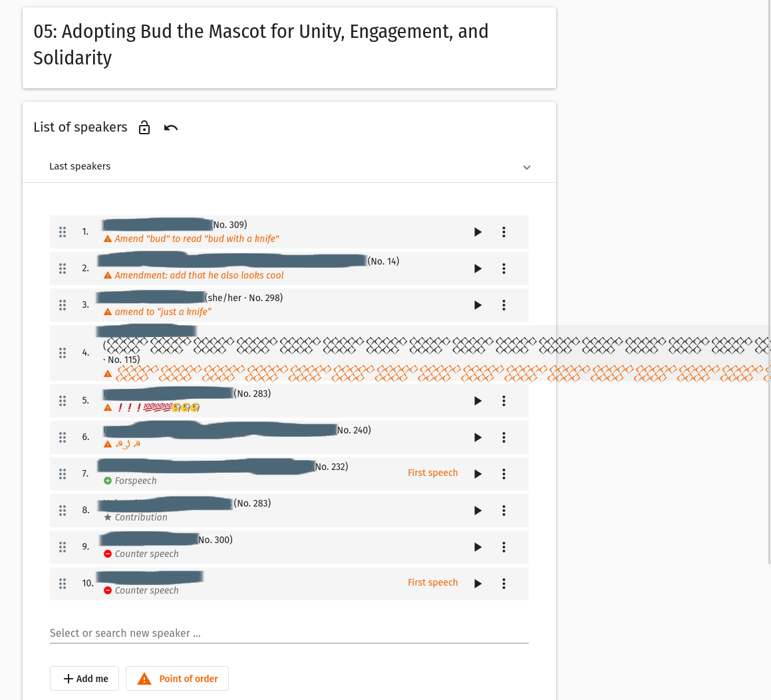Click the Counter speech icon on speaker No. 300
This screenshot has width=771, height=700.
107,554
